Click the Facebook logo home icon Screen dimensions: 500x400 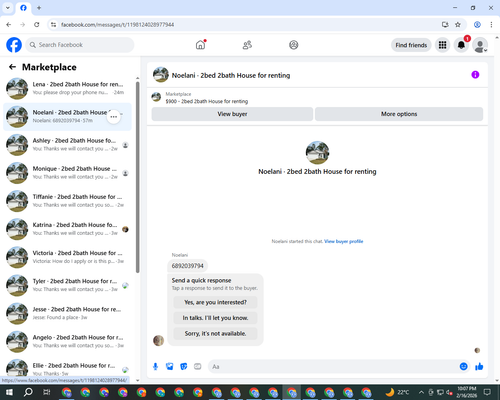pos(14,45)
